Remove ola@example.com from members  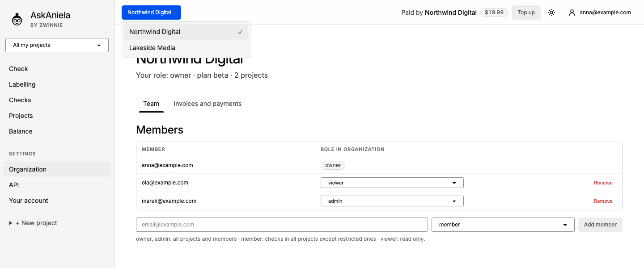tap(603, 183)
